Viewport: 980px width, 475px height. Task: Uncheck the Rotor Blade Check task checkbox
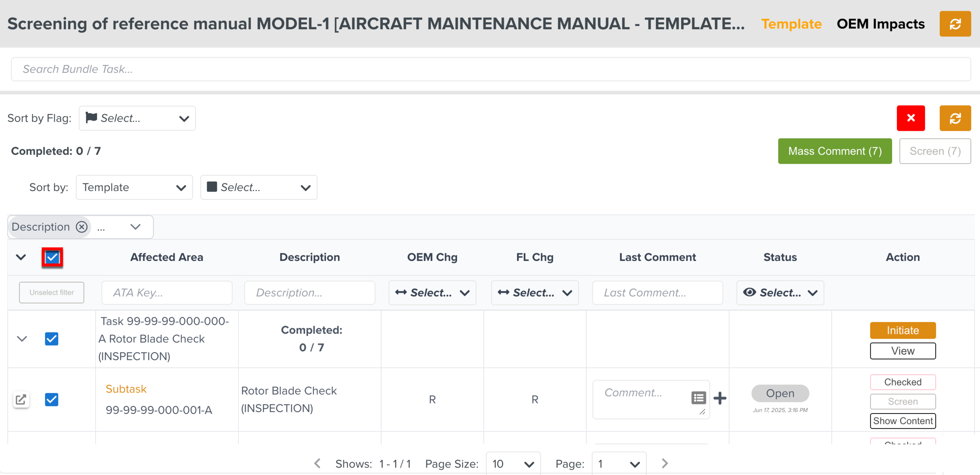tap(52, 339)
